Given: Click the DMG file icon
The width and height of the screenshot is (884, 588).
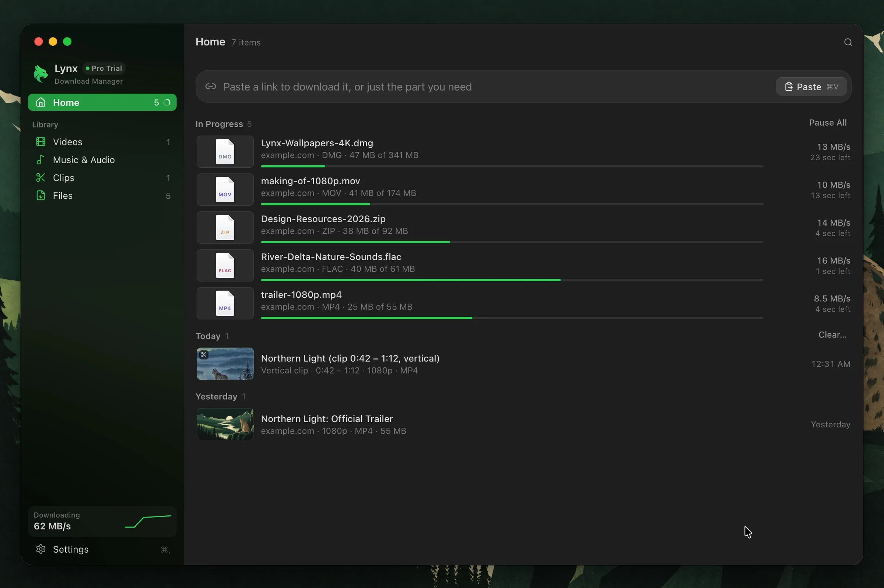Looking at the screenshot, I should click(x=225, y=151).
